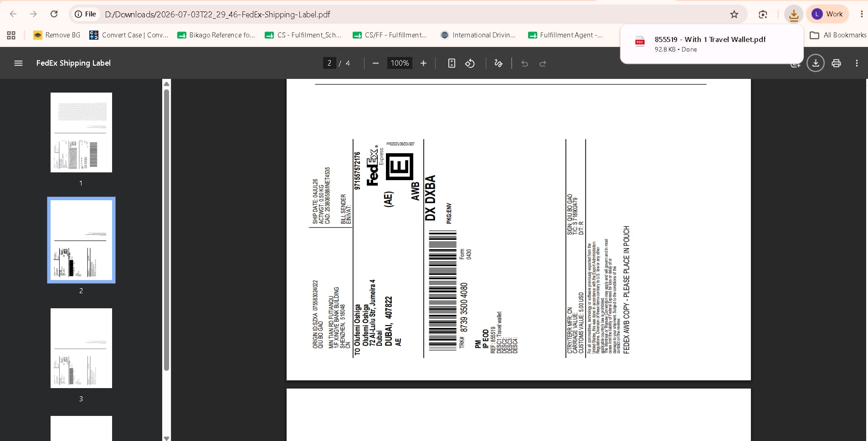
Task: Click the file path in address bar
Action: click(x=218, y=14)
